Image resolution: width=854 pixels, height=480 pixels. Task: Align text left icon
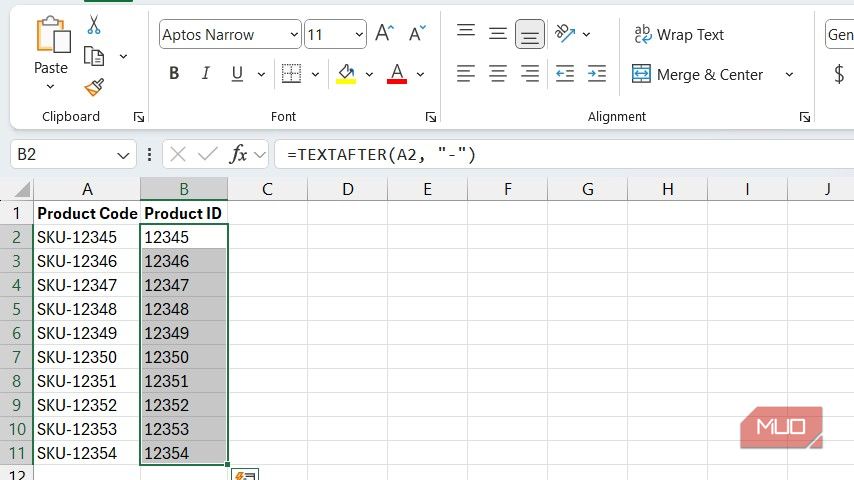pos(466,73)
